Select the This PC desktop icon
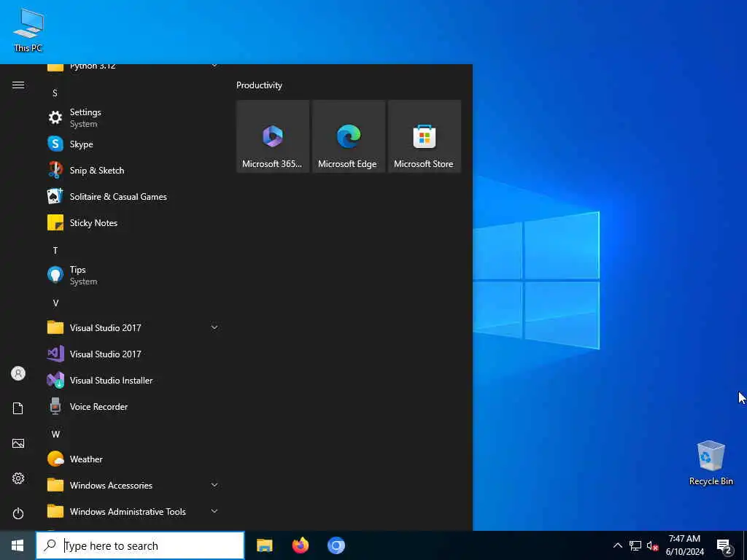This screenshot has height=560, width=747. pyautogui.click(x=28, y=29)
